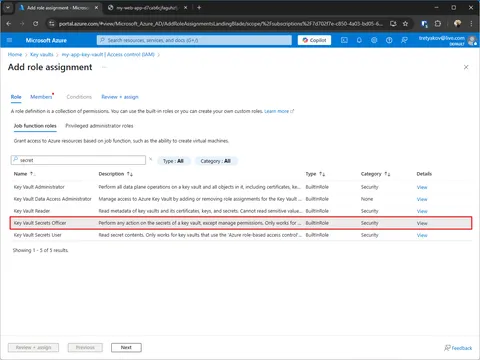Screen dimensions: 480x360
Task: Clear the role search text
Action: [x=151, y=159]
